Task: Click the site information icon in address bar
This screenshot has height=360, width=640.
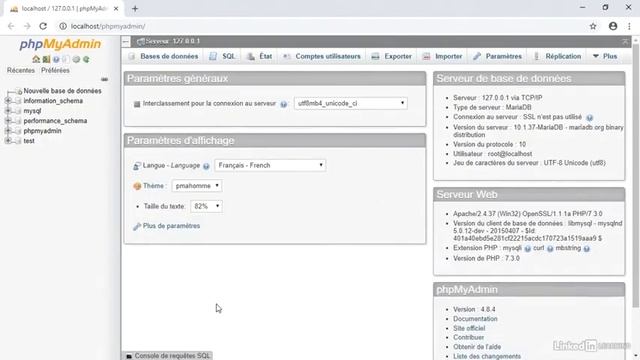Action: 63,26
